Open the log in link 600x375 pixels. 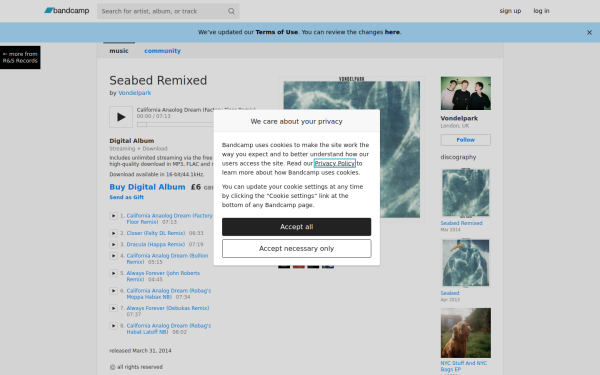point(541,11)
